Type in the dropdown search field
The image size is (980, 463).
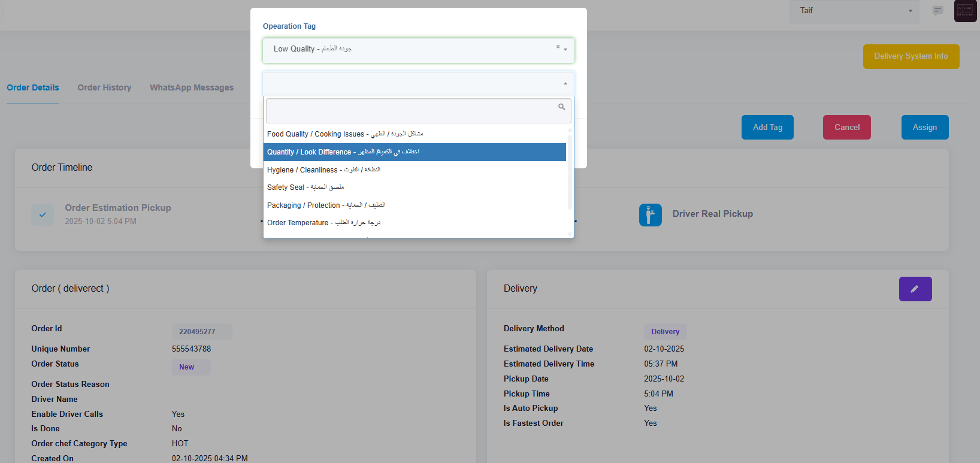point(411,111)
